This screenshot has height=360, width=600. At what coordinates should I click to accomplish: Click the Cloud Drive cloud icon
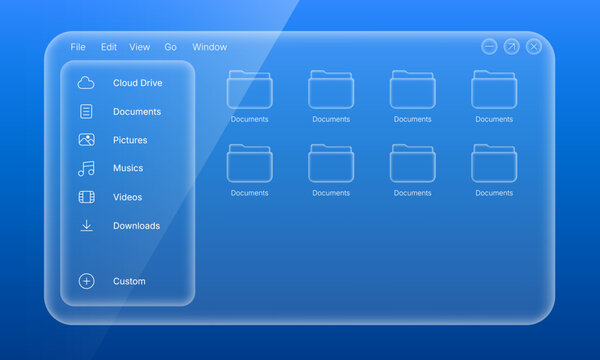pos(86,83)
